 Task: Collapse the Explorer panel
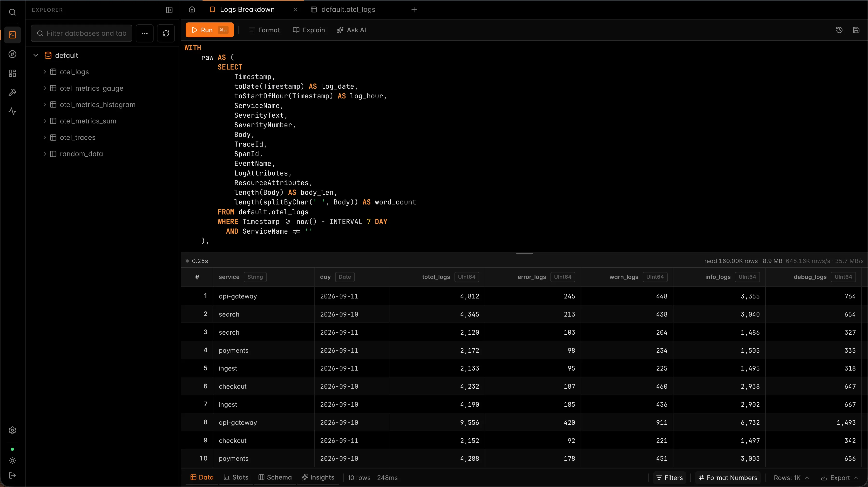170,10
